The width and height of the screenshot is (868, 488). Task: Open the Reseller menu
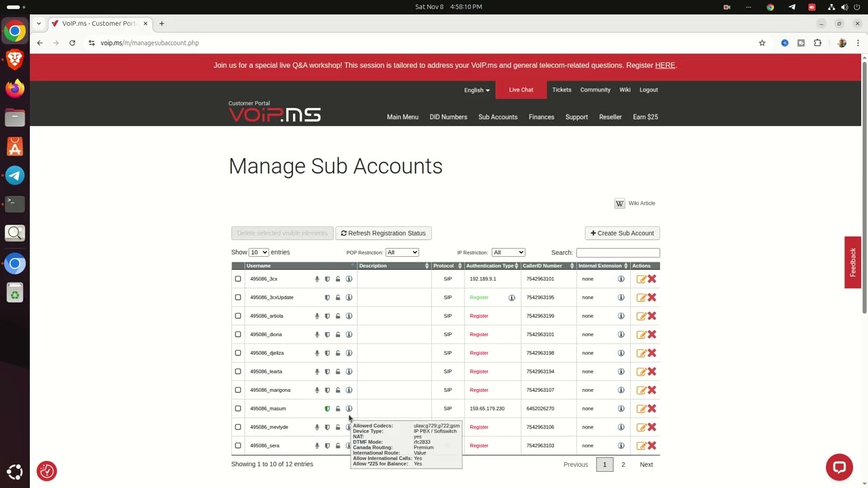610,117
